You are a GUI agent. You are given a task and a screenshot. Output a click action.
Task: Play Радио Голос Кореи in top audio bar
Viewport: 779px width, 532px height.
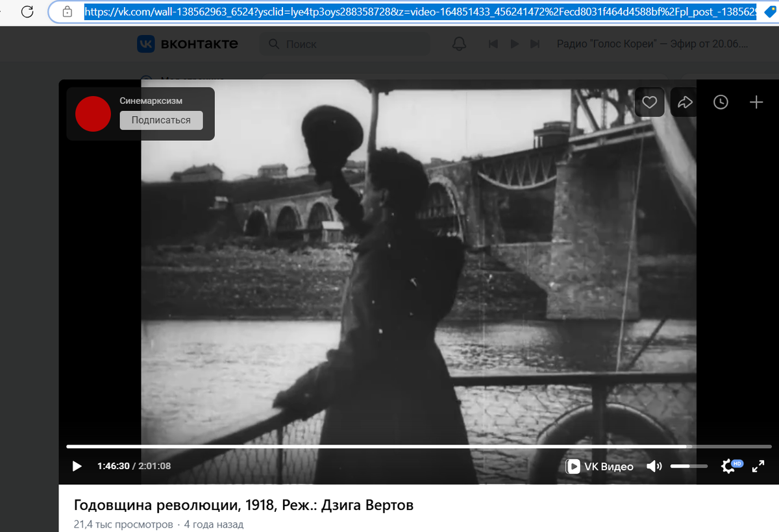[x=514, y=43]
